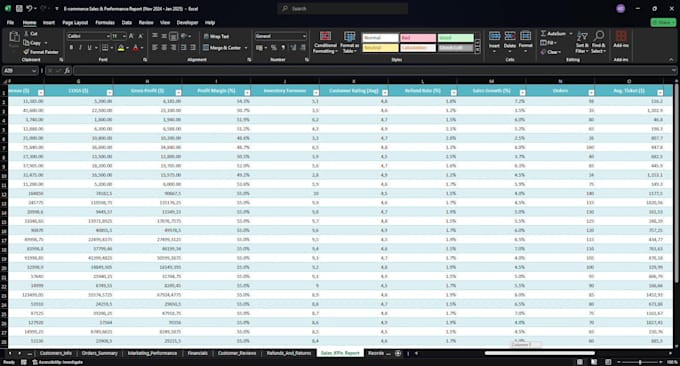The height and width of the screenshot is (366, 680).
Task: Open the number format General dropdown
Action: coord(304,36)
